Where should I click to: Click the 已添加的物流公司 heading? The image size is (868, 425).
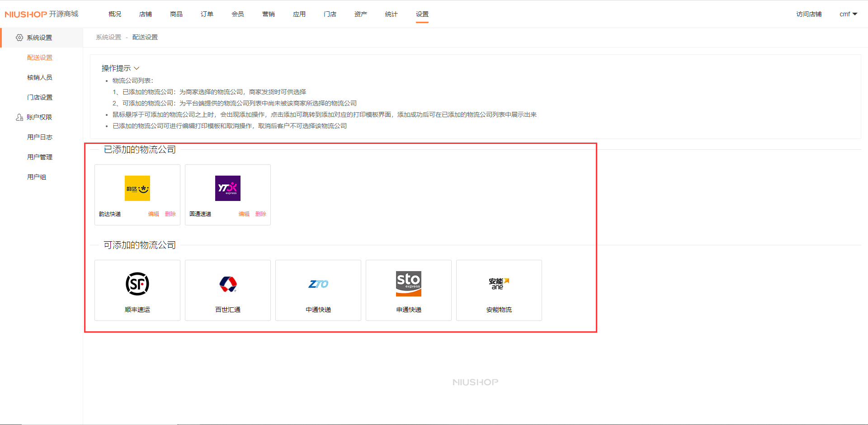tap(140, 150)
